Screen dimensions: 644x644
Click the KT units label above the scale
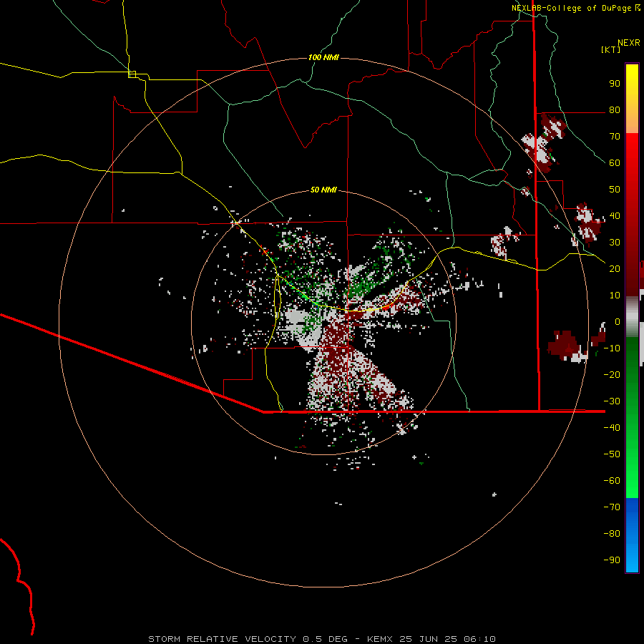tap(611, 49)
